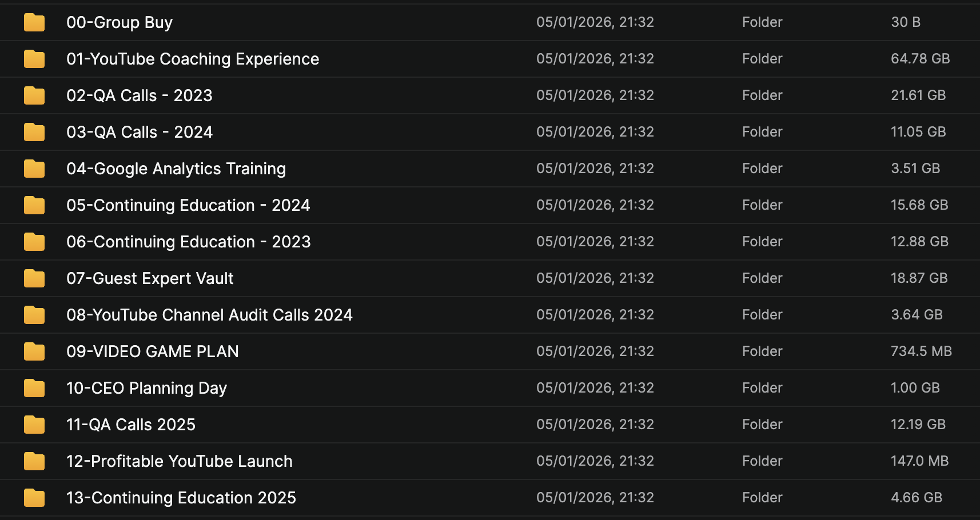Select the 09-VIDEO GAME PLAN folder icon
The image size is (980, 520).
(34, 351)
